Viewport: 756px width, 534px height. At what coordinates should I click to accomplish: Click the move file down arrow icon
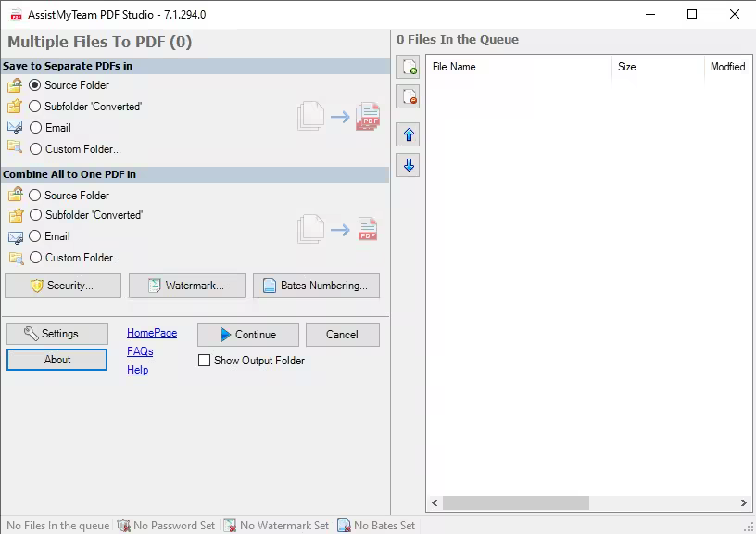(408, 165)
